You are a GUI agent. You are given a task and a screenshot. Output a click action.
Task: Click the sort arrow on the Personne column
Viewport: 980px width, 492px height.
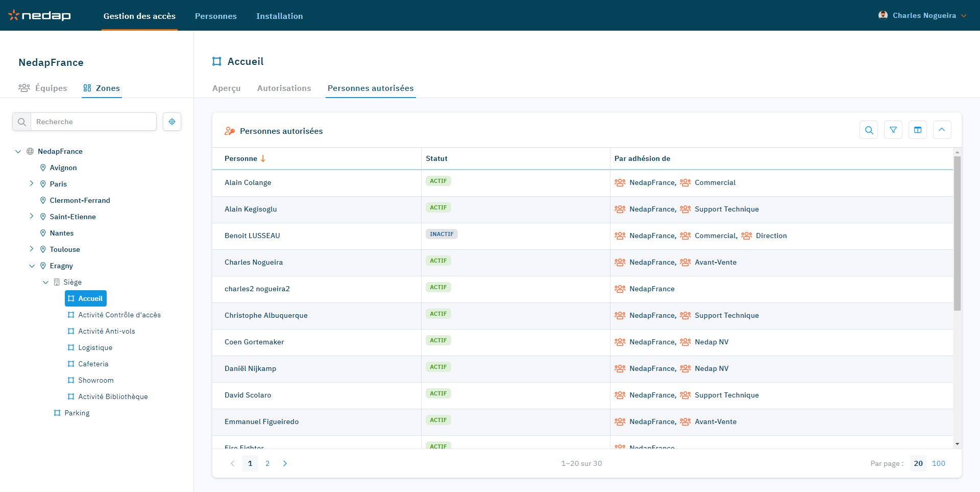tap(263, 158)
